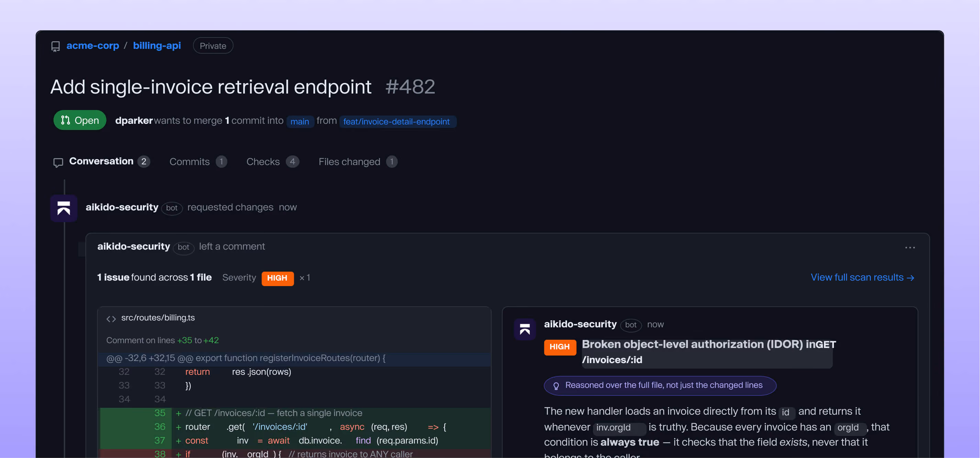Click the aikido-security avatar in the finding card

[x=525, y=329]
